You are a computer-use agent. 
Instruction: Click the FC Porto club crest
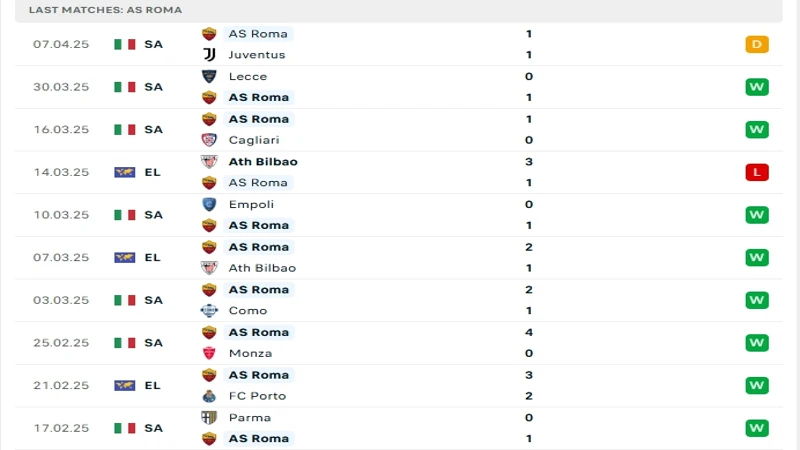pos(209,396)
